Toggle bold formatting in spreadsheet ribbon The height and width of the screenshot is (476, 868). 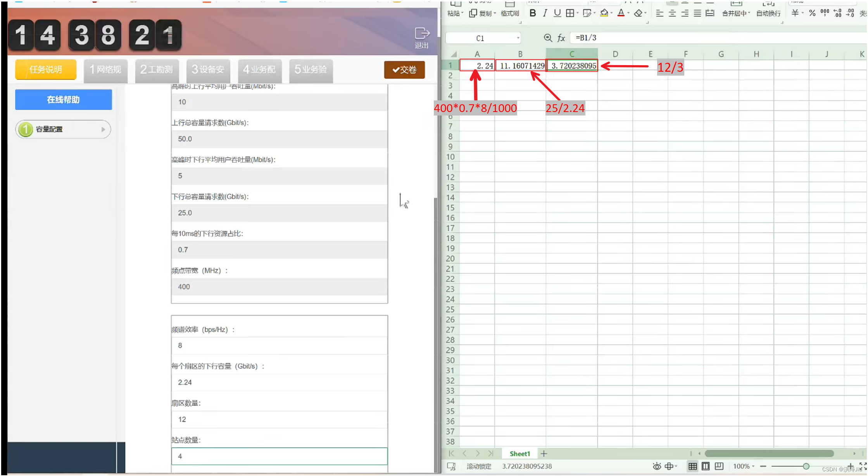[x=533, y=13]
